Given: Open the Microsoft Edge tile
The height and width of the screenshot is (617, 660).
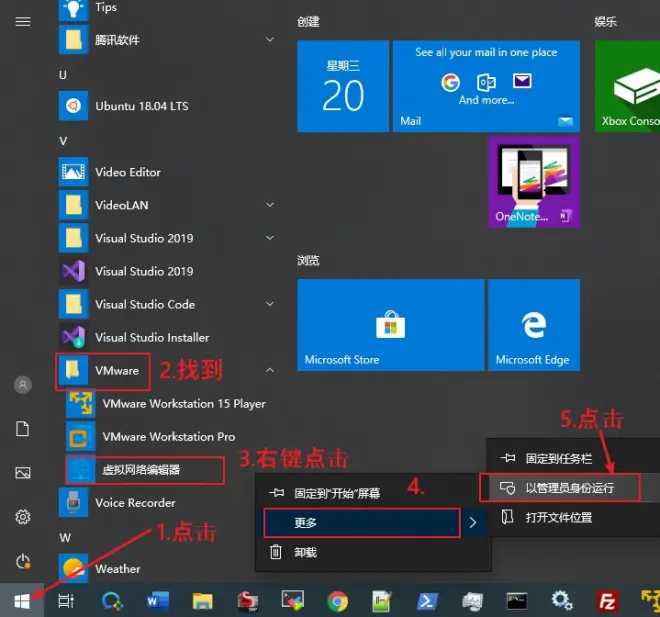Looking at the screenshot, I should [534, 325].
